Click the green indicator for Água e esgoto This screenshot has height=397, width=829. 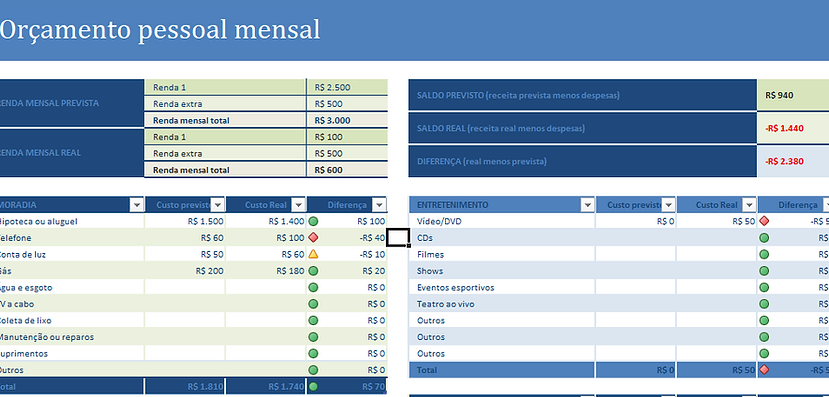313,287
